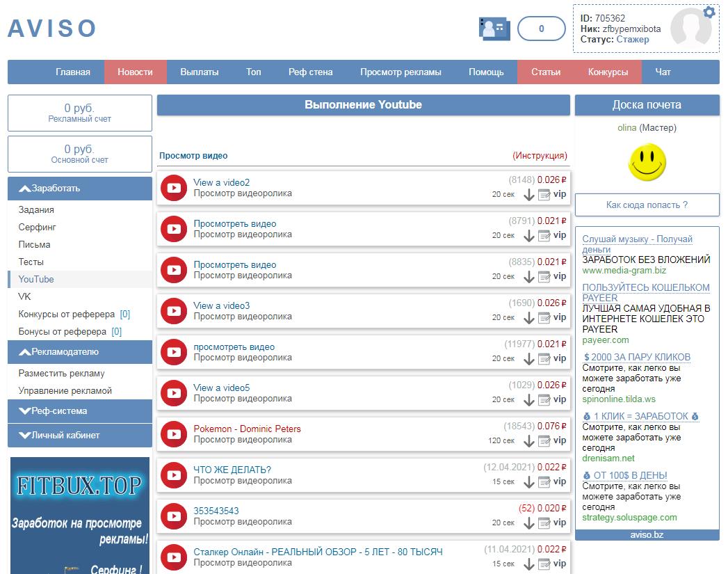Click the Как сюда попасть ? button

(647, 205)
